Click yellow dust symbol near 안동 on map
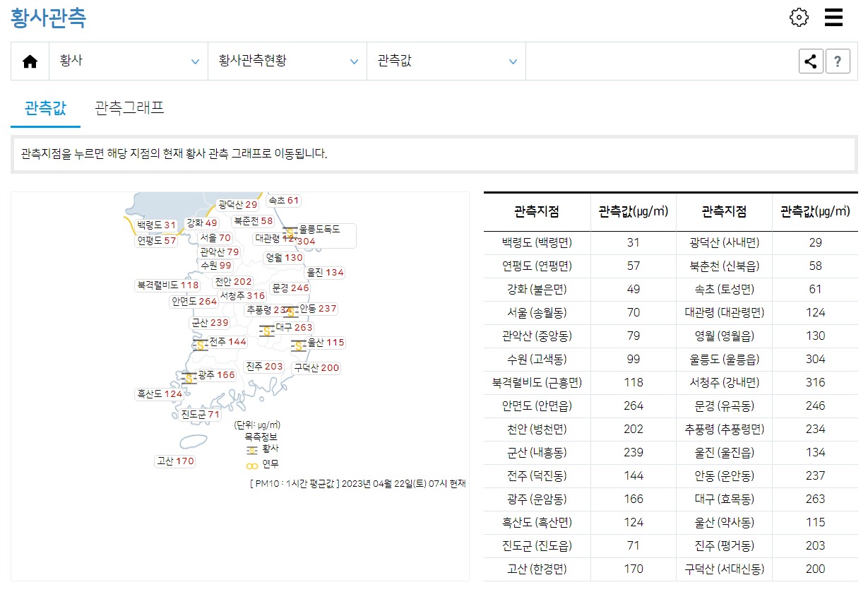 pyautogui.click(x=290, y=312)
